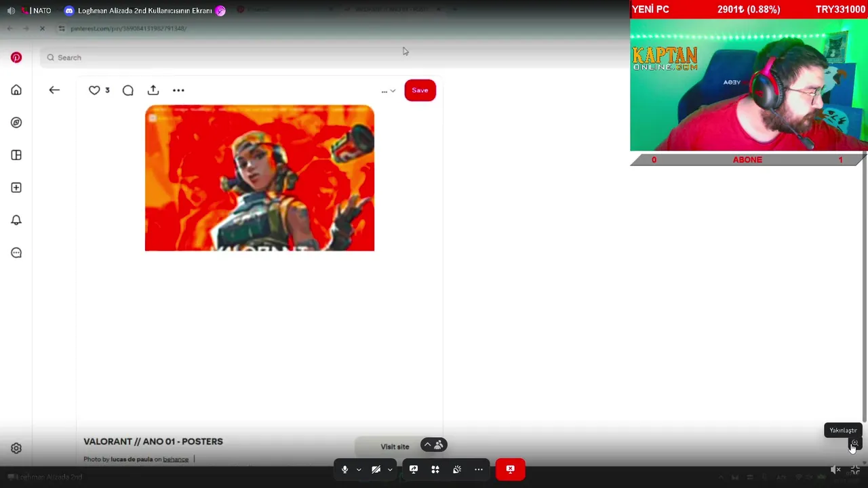This screenshot has width=868, height=488.
Task: Click the ABONE subscriber bar
Action: point(747,160)
